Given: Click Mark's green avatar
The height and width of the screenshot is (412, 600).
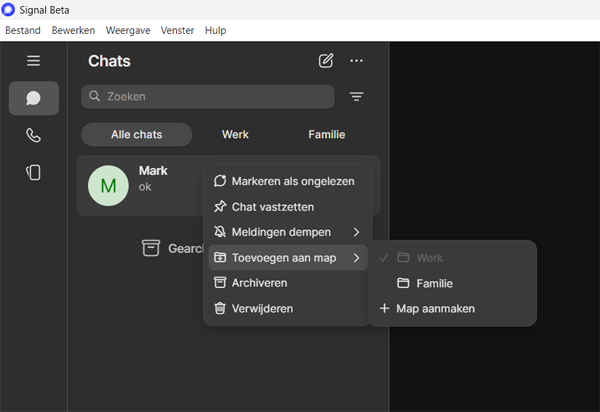Looking at the screenshot, I should pyautogui.click(x=108, y=186).
